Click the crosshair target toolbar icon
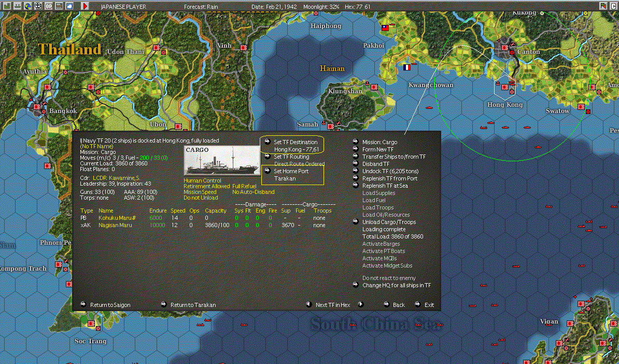This screenshot has width=619, height=364. pyautogui.click(x=38, y=6)
